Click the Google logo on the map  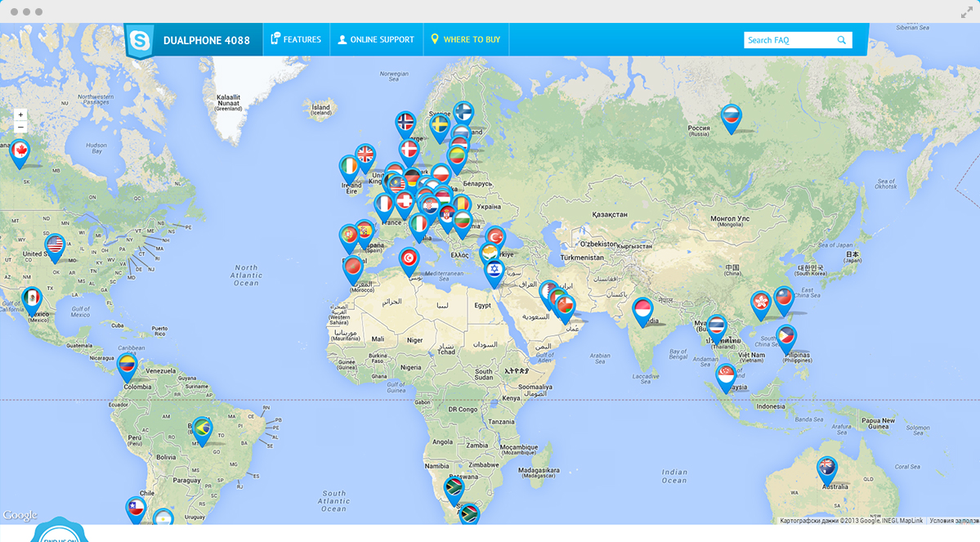click(x=20, y=515)
